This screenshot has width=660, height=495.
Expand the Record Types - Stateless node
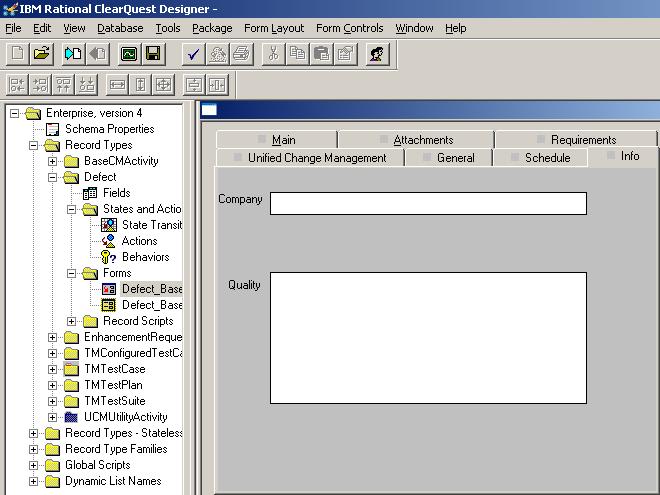(x=33, y=433)
